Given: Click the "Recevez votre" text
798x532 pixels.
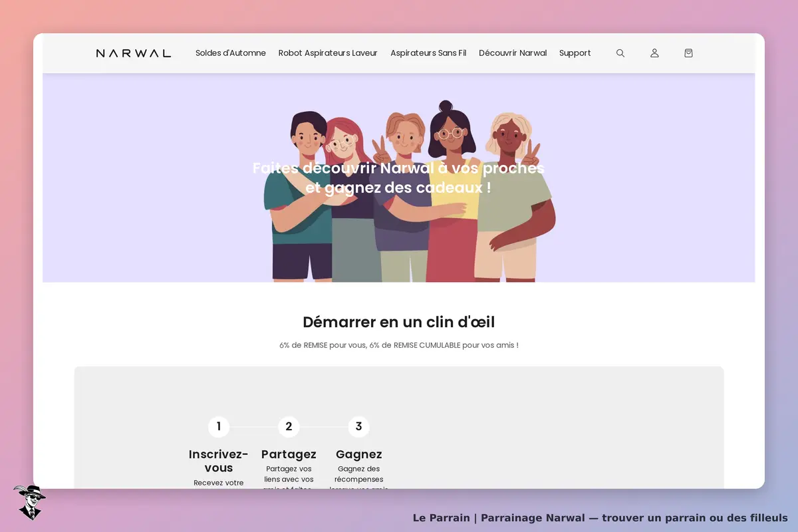Looking at the screenshot, I should point(219,483).
